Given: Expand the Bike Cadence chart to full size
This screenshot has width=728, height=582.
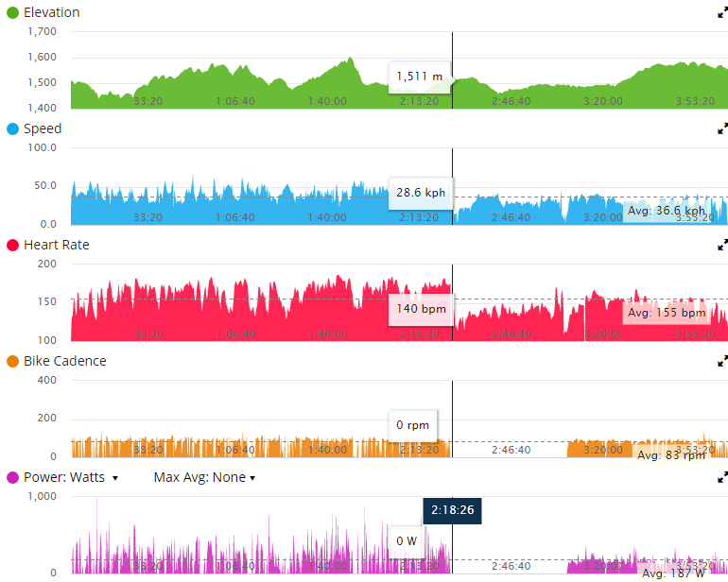Looking at the screenshot, I should (x=722, y=362).
